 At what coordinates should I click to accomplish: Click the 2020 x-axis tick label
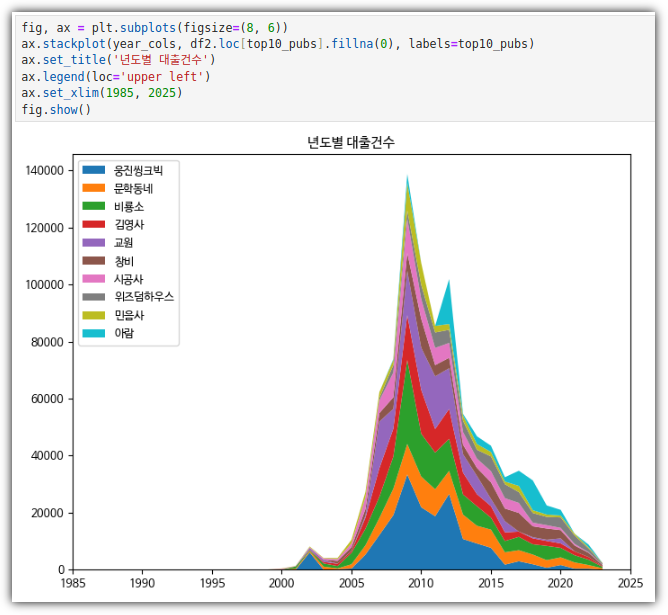560,583
